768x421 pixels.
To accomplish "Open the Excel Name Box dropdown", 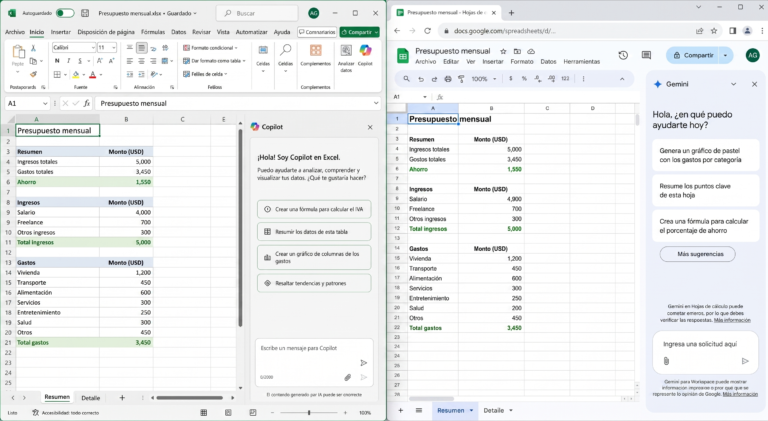I will pos(45,103).
